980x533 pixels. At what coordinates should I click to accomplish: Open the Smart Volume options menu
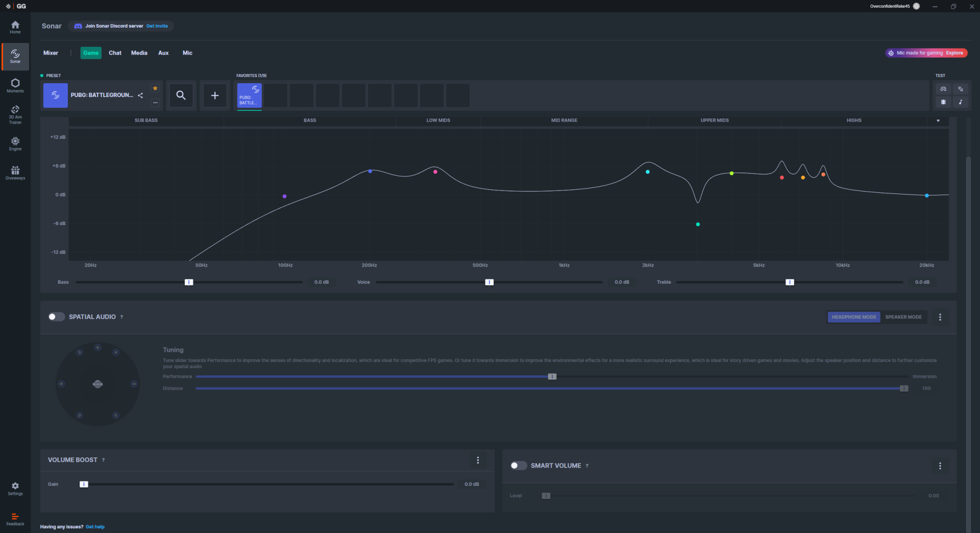pyautogui.click(x=940, y=466)
